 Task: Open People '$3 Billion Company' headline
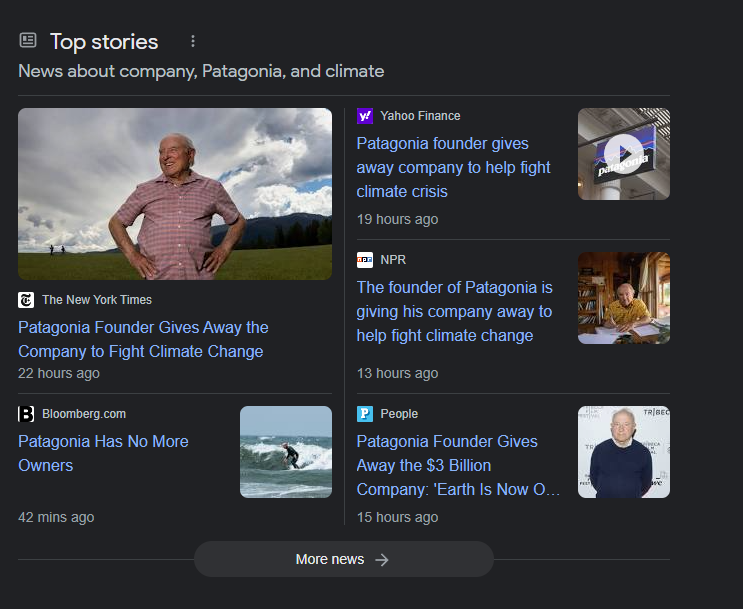[458, 465]
